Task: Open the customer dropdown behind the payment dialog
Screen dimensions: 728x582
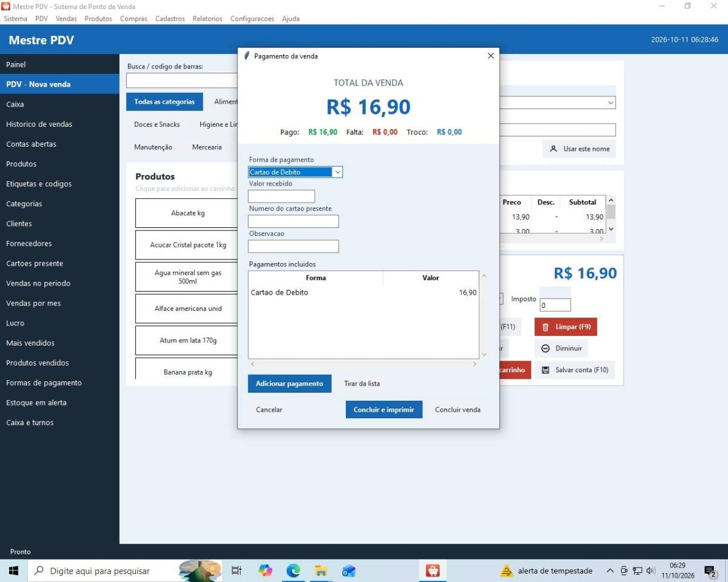Action: pos(610,103)
